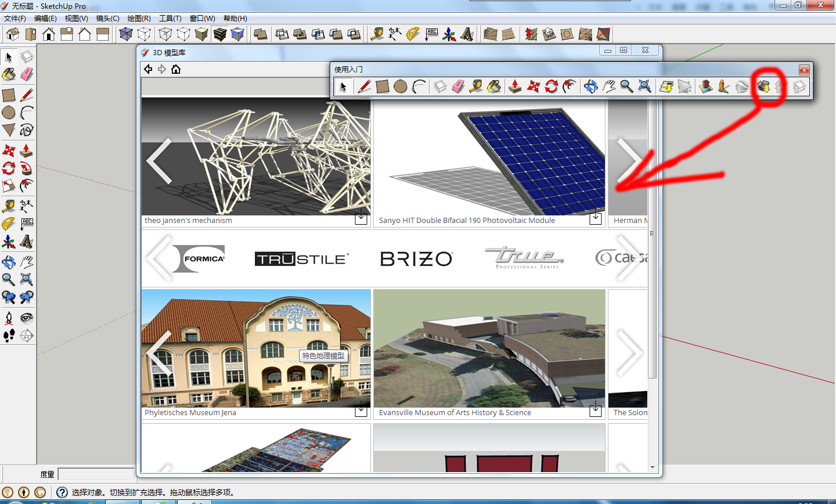Choose the Polygon tool in left toolbar
The height and width of the screenshot is (504, 836).
[9, 130]
